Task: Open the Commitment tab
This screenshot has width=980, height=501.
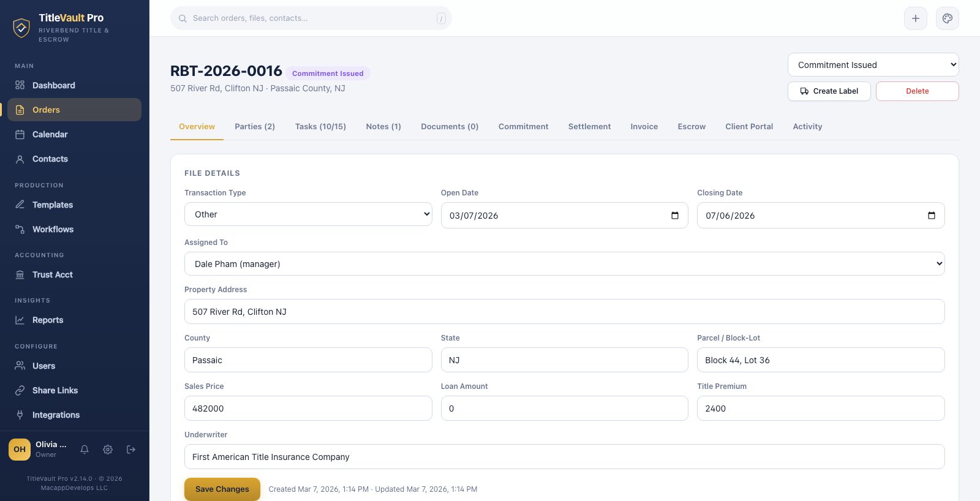Action: (x=524, y=127)
